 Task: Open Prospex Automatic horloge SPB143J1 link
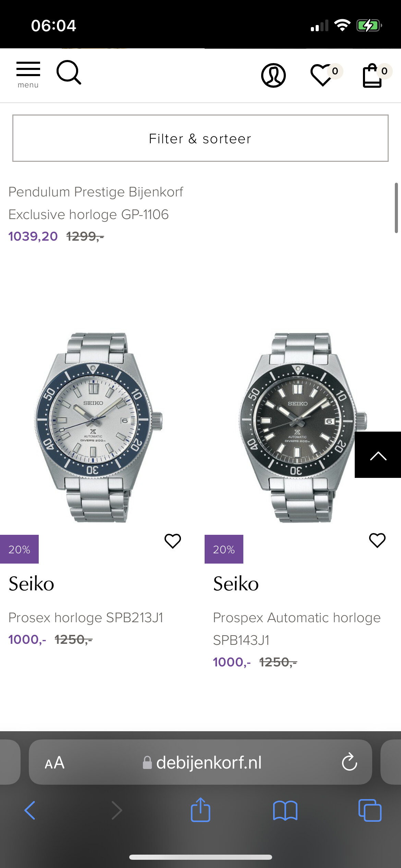(296, 628)
